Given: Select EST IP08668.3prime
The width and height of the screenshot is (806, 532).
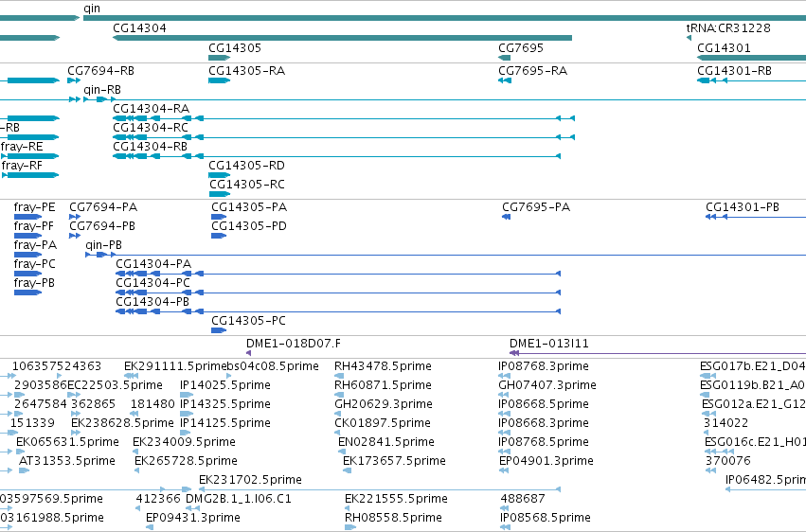Looking at the screenshot, I should point(504,433).
